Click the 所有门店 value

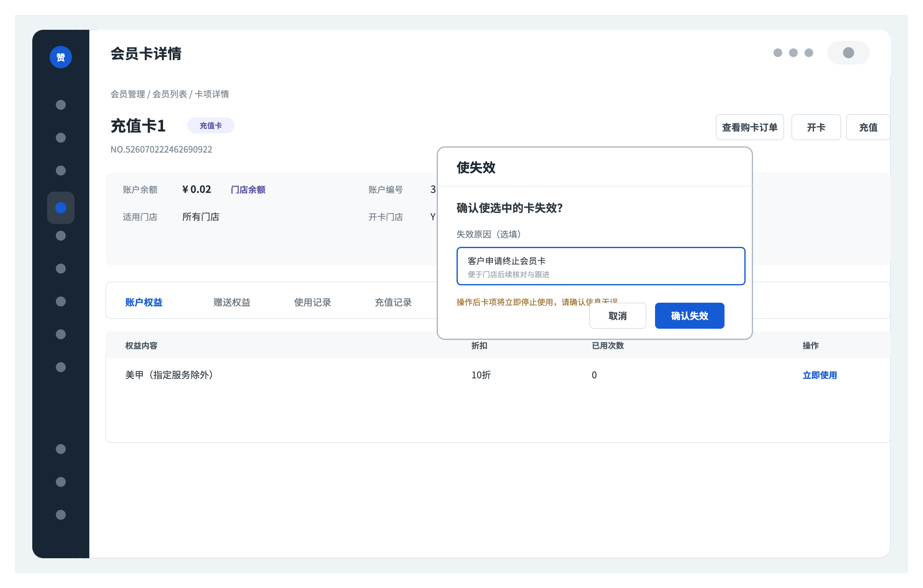(x=201, y=216)
